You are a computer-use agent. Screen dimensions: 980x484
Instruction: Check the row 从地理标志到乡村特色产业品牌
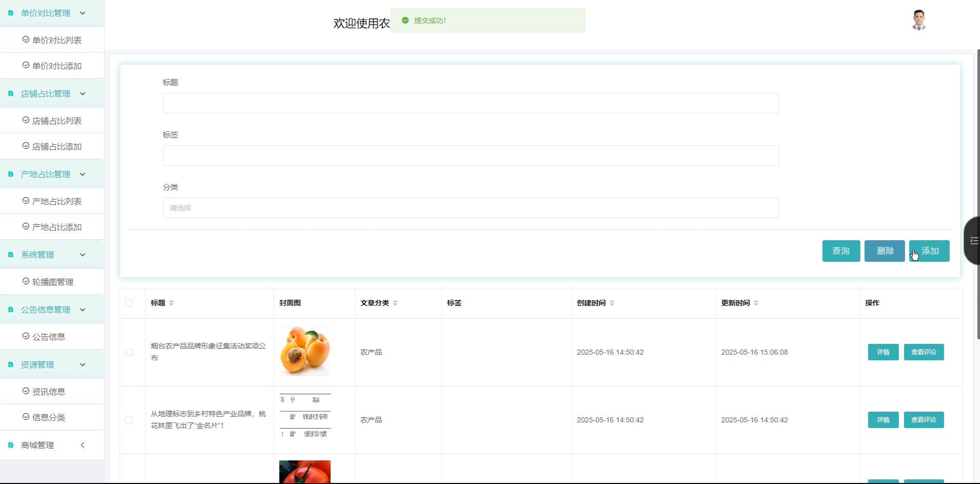(129, 420)
